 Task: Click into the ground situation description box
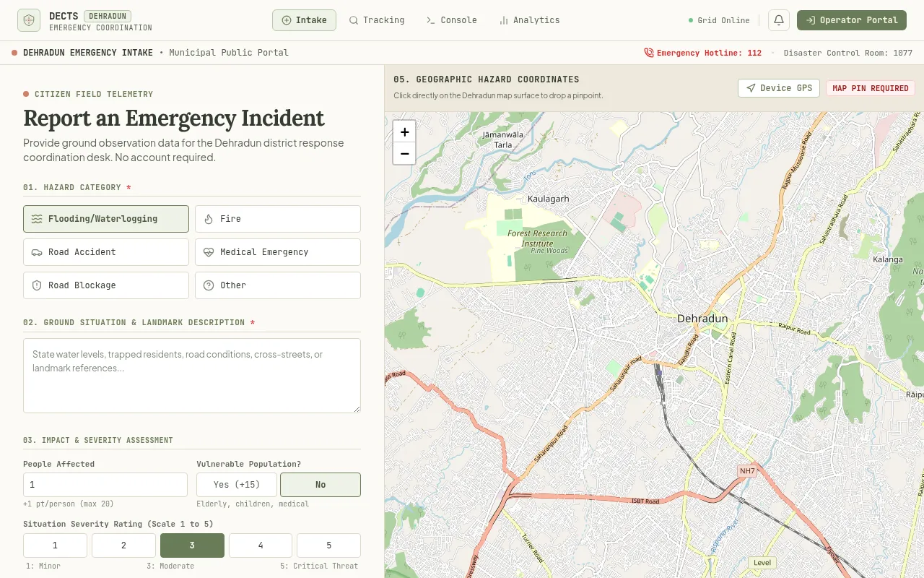192,376
